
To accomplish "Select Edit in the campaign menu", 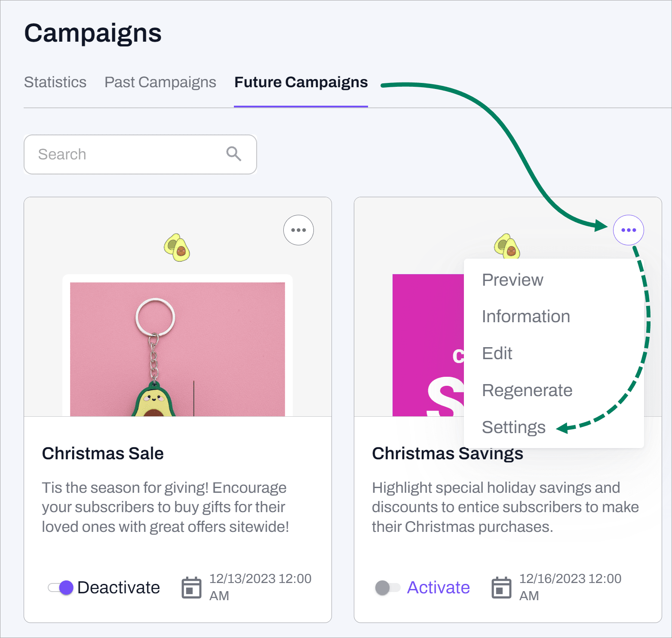I will (x=497, y=354).
